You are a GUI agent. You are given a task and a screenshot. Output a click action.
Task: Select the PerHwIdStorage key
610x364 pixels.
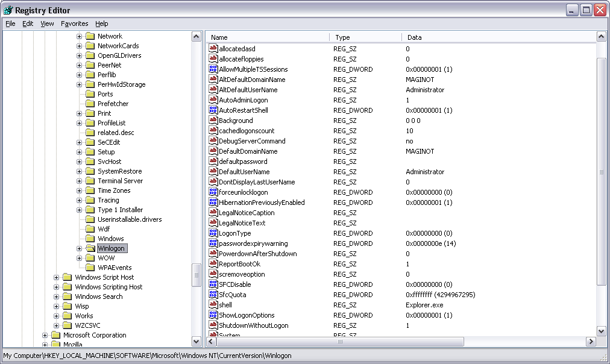(x=121, y=84)
